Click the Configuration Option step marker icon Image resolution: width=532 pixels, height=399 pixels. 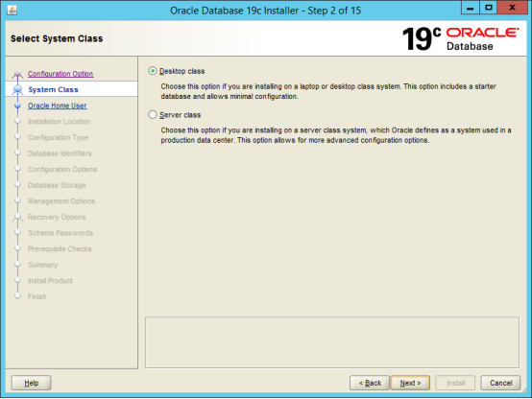[17, 74]
